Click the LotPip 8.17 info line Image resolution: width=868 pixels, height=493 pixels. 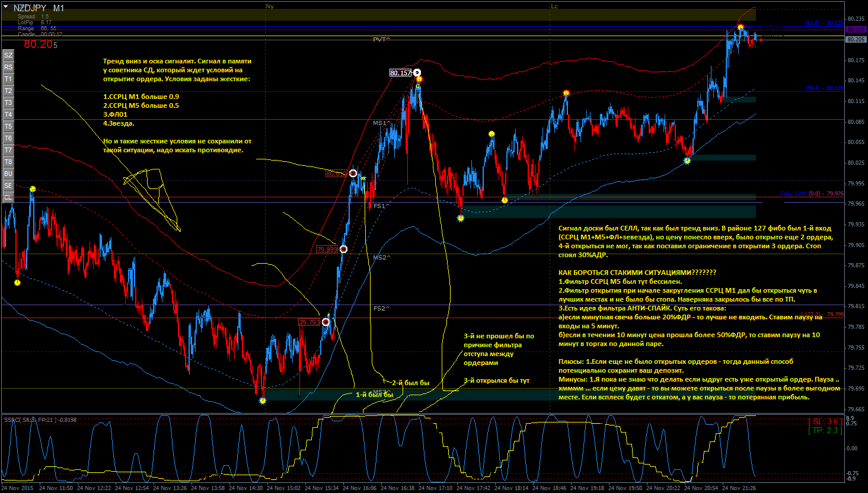pos(34,23)
